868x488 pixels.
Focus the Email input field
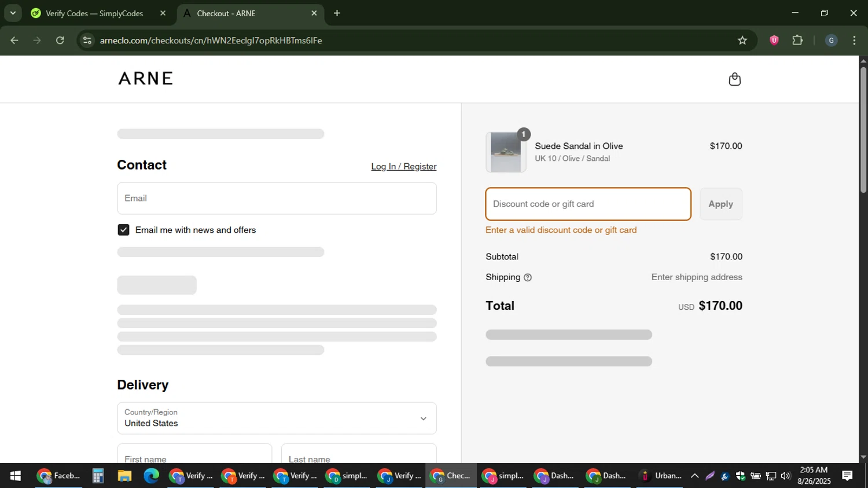(x=277, y=199)
